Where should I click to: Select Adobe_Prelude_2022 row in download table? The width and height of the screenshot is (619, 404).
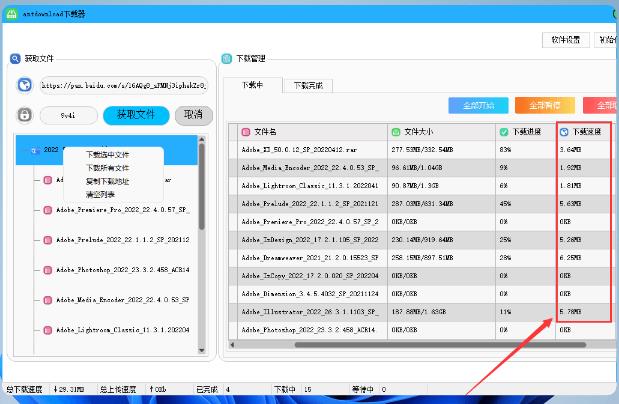(x=422, y=204)
